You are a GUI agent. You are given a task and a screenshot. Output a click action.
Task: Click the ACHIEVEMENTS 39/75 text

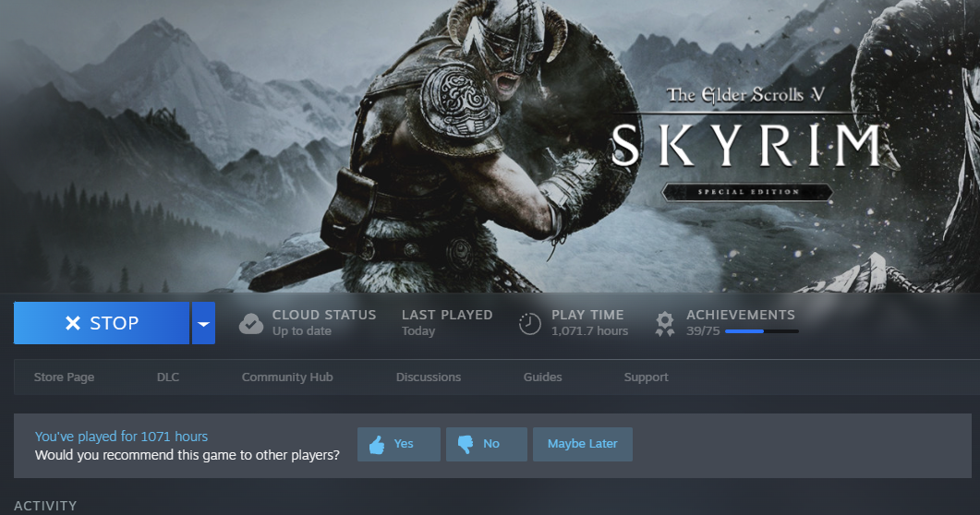click(x=741, y=323)
